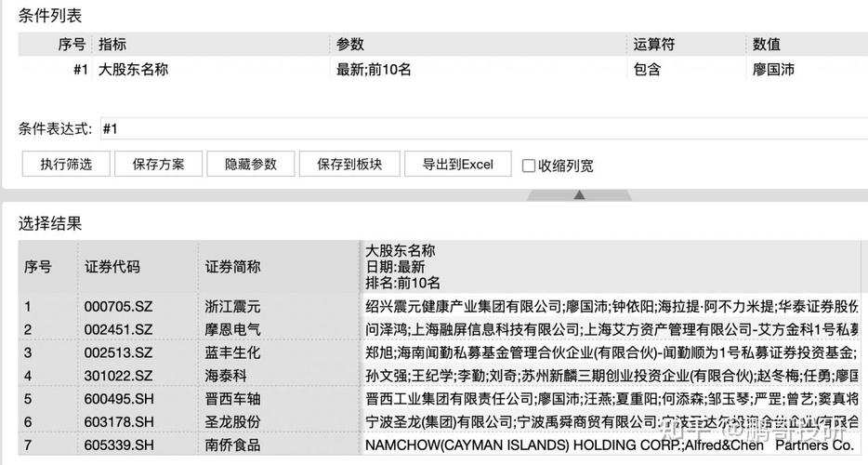This screenshot has height=465, width=868.
Task: Click shareholder cell starting 郑旭;海南闻勤
Action: (x=612, y=353)
